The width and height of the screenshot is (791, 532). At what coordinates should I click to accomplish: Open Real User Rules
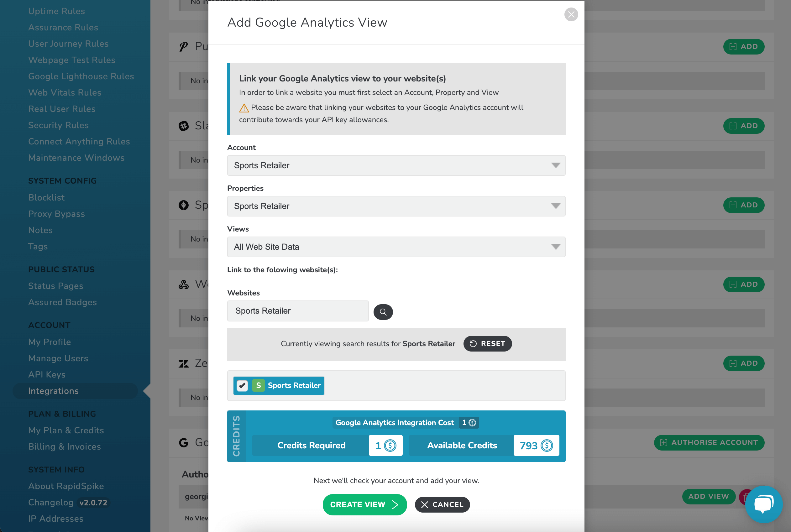pyautogui.click(x=62, y=109)
